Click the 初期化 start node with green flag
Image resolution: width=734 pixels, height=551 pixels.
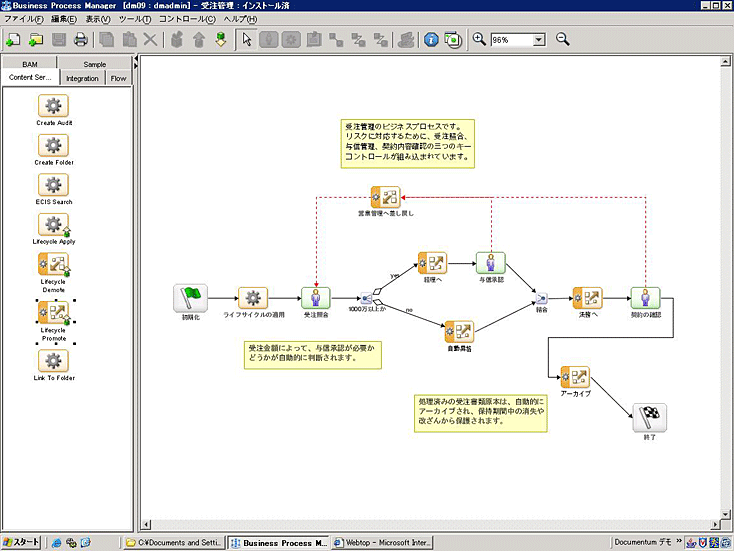click(x=188, y=298)
